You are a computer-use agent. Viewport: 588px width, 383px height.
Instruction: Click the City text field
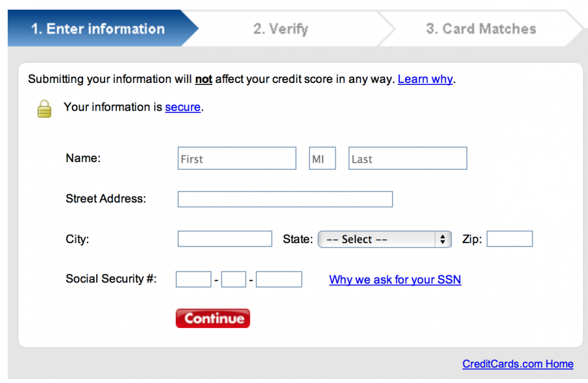225,239
